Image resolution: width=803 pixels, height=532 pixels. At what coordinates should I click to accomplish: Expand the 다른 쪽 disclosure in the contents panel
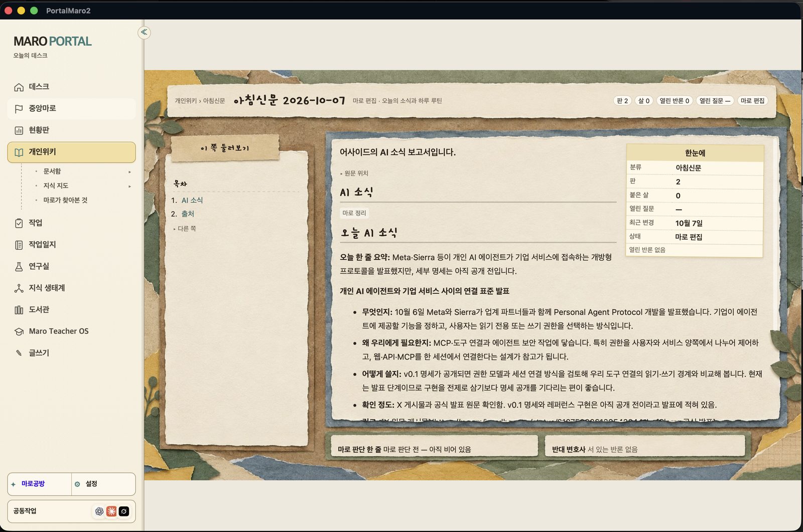pyautogui.click(x=185, y=229)
